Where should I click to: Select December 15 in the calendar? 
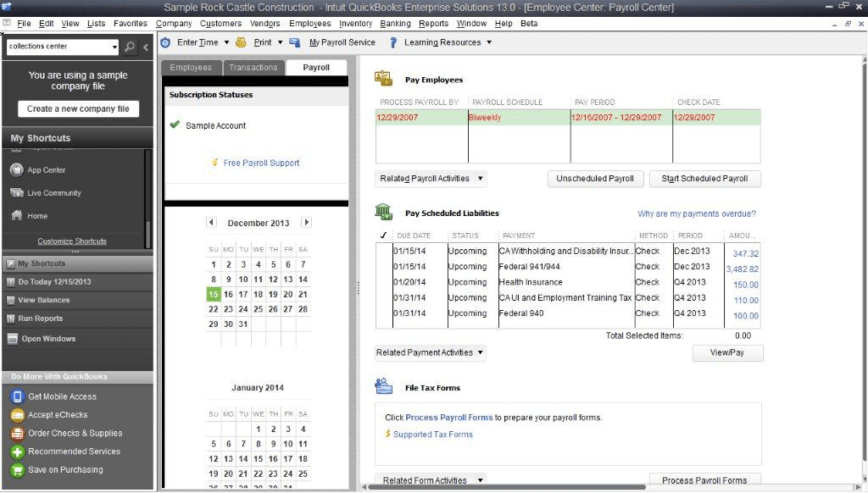point(213,295)
